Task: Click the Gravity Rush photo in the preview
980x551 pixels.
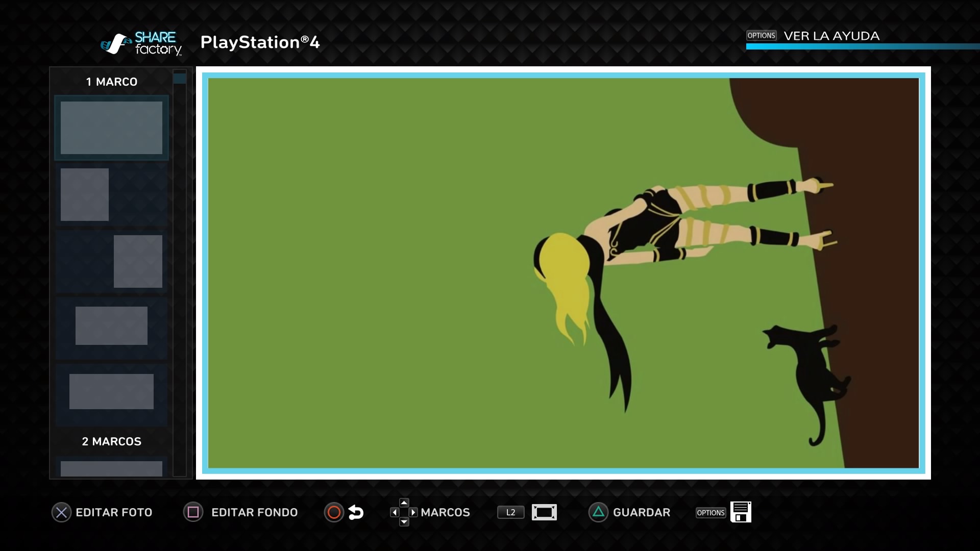Action: (x=563, y=273)
